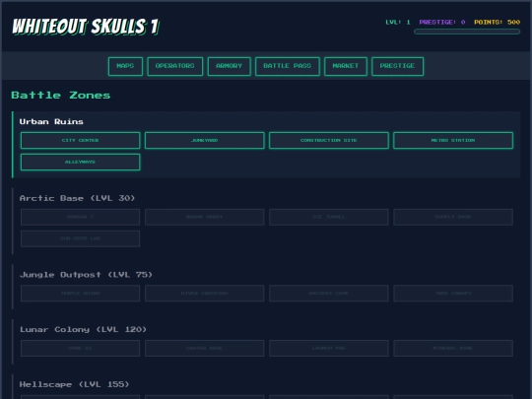
Task: Select the Metro Station map
Action: (453, 141)
